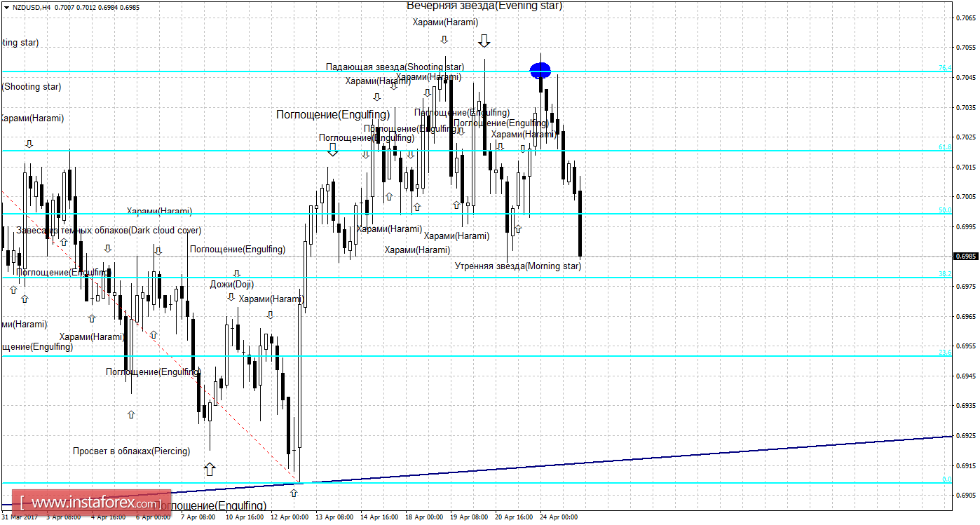
Task: Select the large Поглощение(Engulfing) label with bigger font
Action: (333, 114)
